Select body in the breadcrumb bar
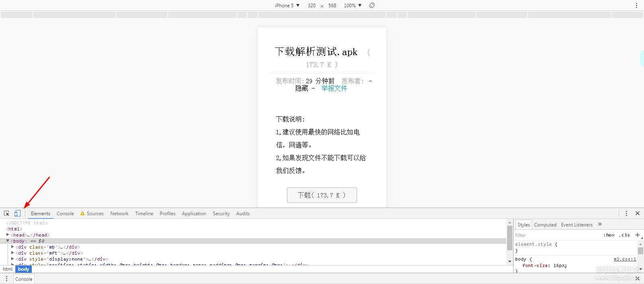644x284 pixels. click(x=24, y=269)
